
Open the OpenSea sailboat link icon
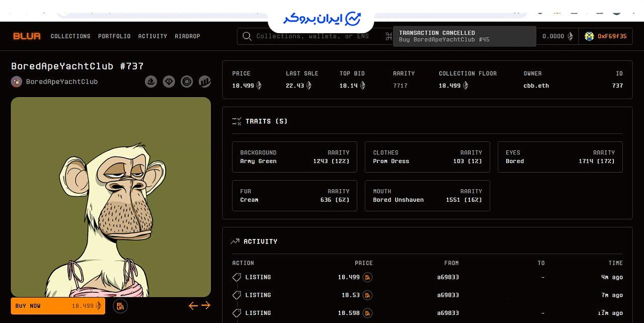pos(151,82)
